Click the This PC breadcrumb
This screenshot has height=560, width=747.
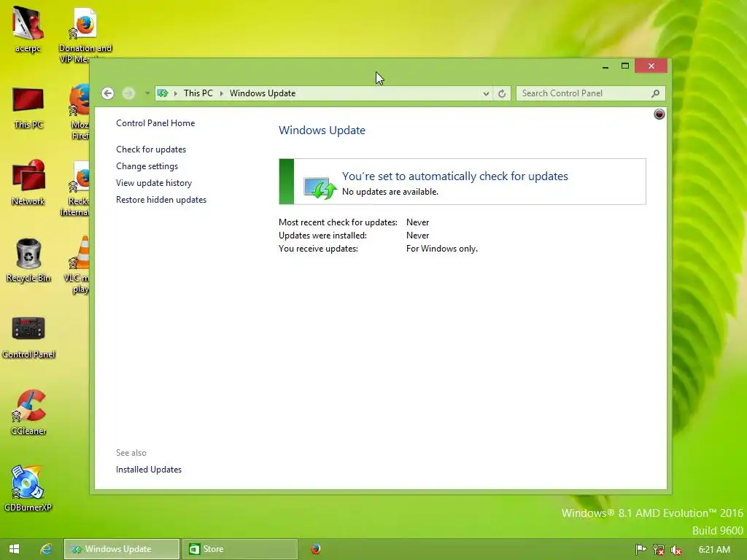tap(198, 93)
